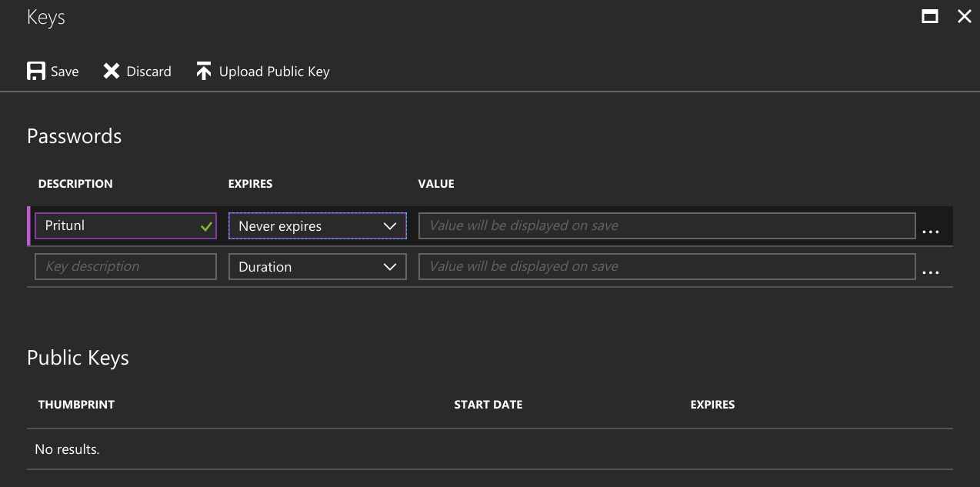Focus the Pritunl description field
Screen dimensions: 980x487
coord(115,226)
